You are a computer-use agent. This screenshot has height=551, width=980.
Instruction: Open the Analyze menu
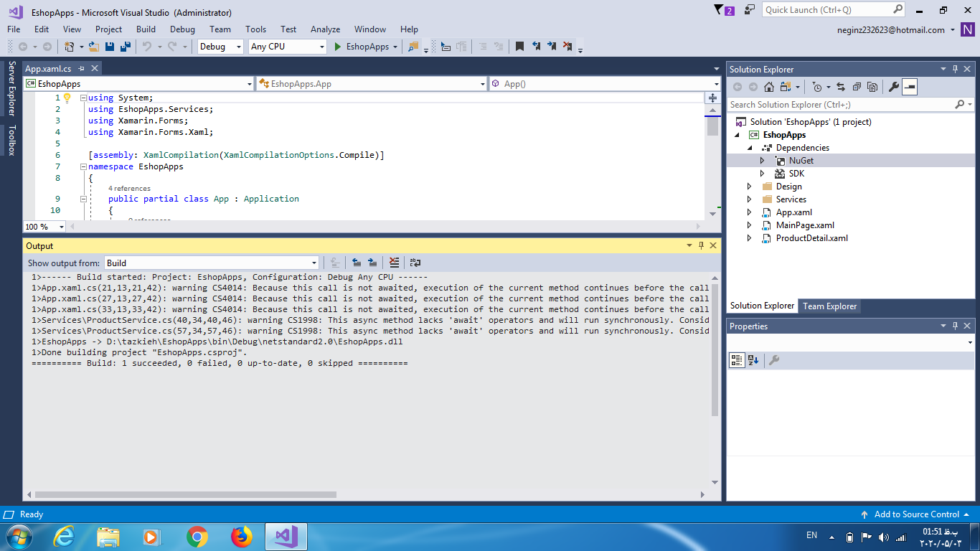(x=325, y=29)
